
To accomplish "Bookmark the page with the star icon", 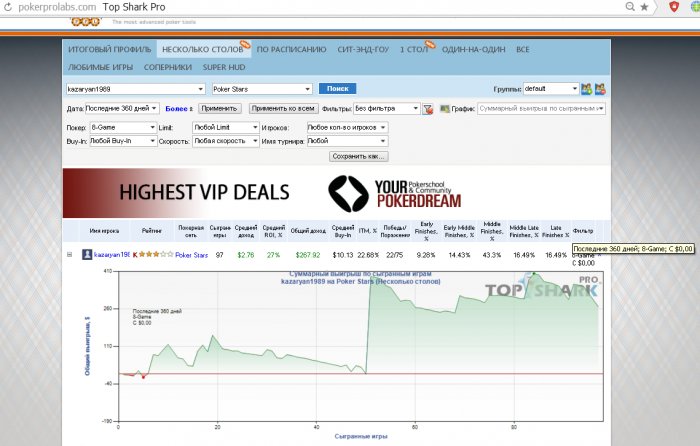I will tap(644, 7).
